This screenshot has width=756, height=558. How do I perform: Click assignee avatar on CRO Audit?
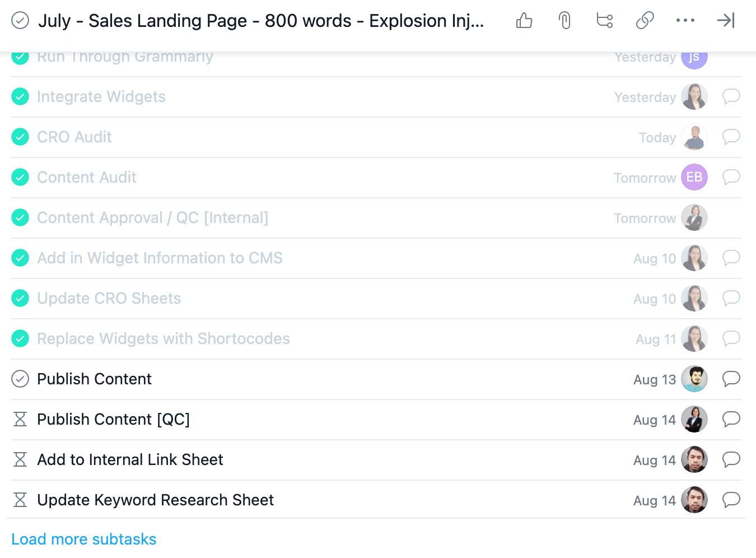pos(694,137)
